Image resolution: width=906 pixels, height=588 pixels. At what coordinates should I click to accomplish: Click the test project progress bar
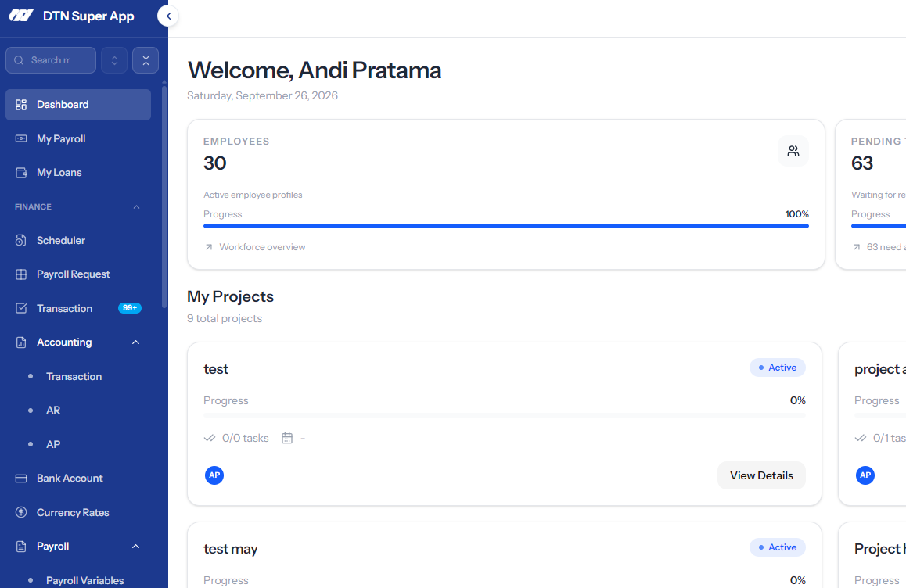(x=505, y=414)
